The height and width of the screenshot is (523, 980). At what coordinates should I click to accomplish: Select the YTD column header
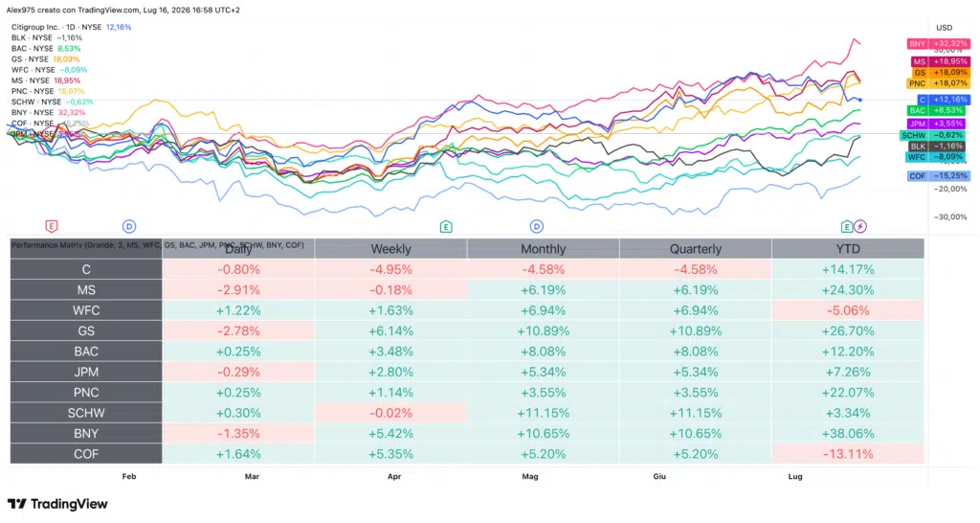[848, 249]
